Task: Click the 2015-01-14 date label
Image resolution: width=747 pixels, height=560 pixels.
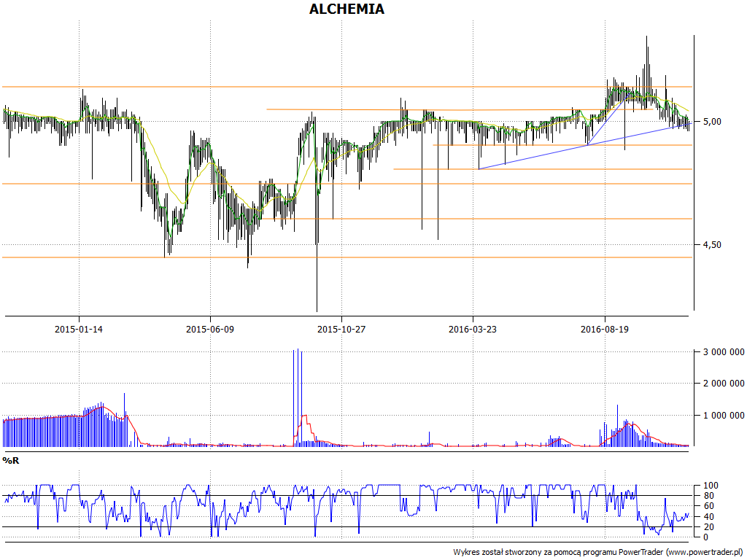Action: [79, 329]
